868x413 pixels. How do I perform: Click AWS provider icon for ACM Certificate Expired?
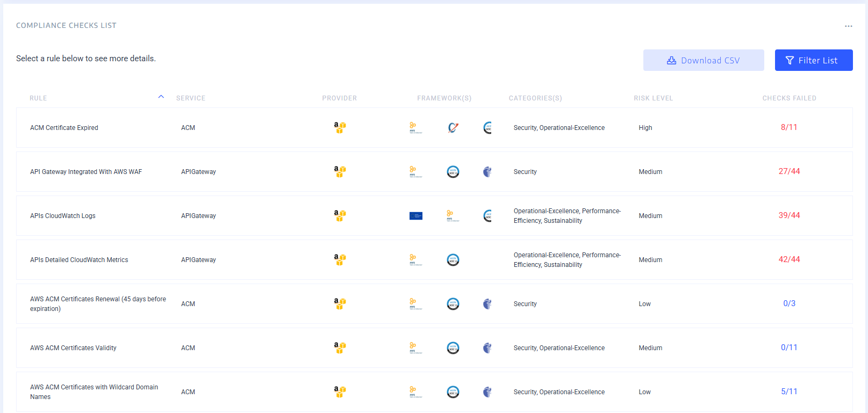click(340, 127)
